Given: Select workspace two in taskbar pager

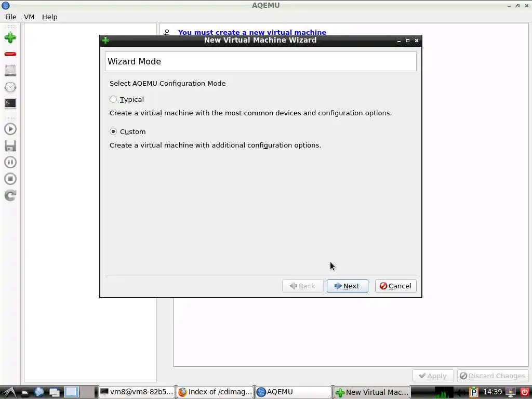Looking at the screenshot, I should (x=88, y=392).
